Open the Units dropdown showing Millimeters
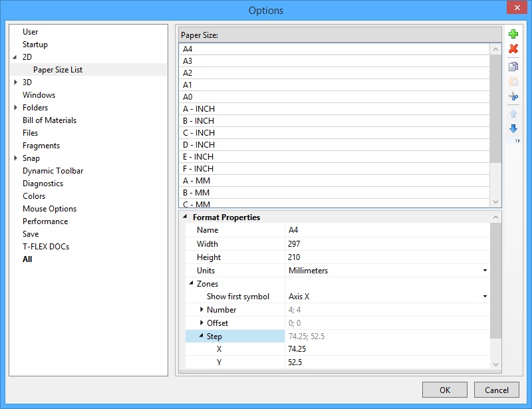Screen dimensions: 532x409 pyautogui.click(x=485, y=270)
